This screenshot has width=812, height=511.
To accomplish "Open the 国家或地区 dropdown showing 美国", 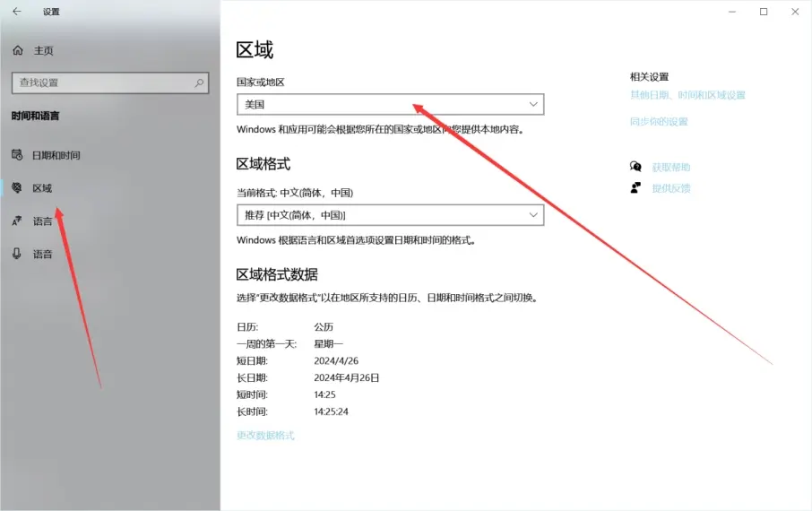I will click(391, 104).
